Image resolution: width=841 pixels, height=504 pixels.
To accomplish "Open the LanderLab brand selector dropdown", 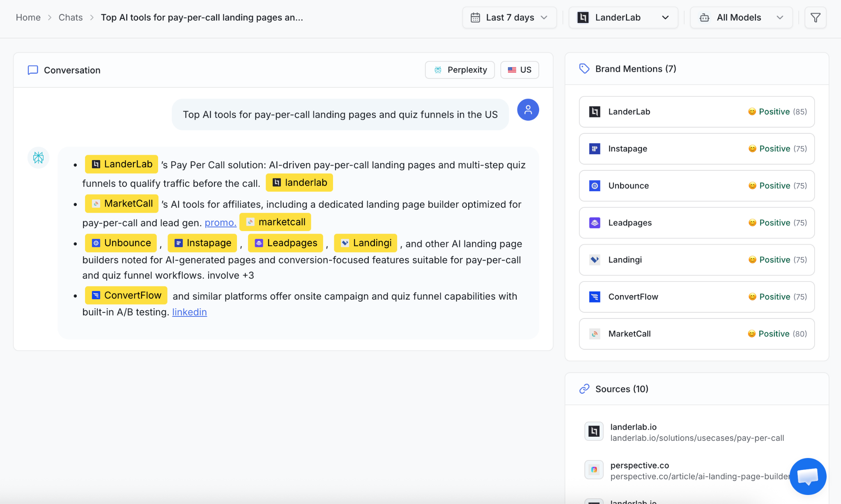I will click(x=623, y=18).
